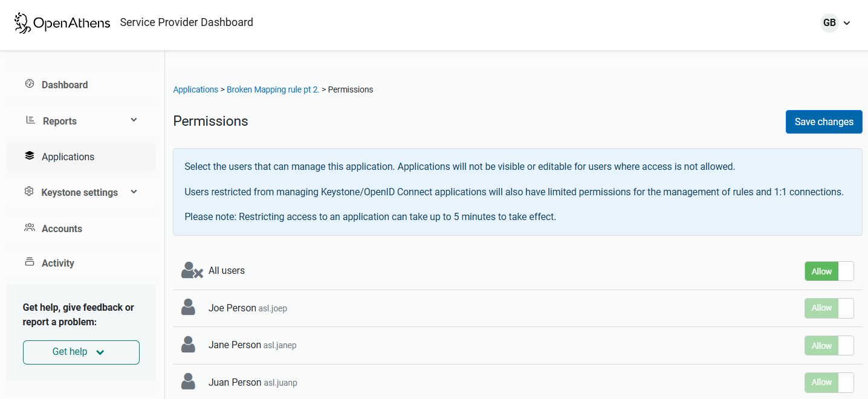Open Keystone settings via its gear icon
This screenshot has width=868, height=399.
(29, 192)
